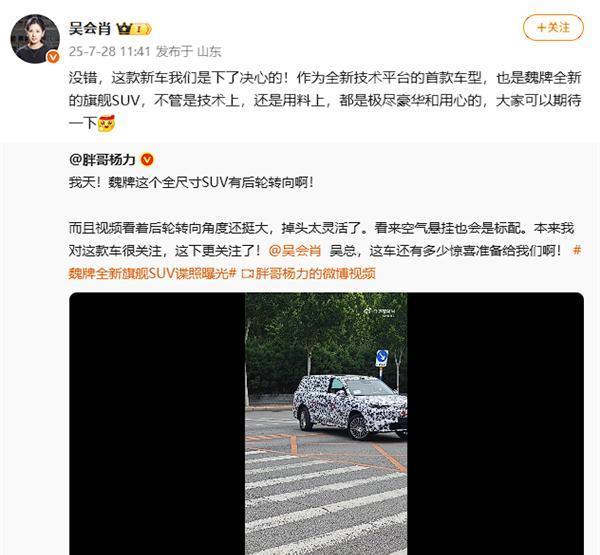This screenshot has height=555, width=600.
Task: Click 发布于 山东 location text
Action: [x=189, y=51]
